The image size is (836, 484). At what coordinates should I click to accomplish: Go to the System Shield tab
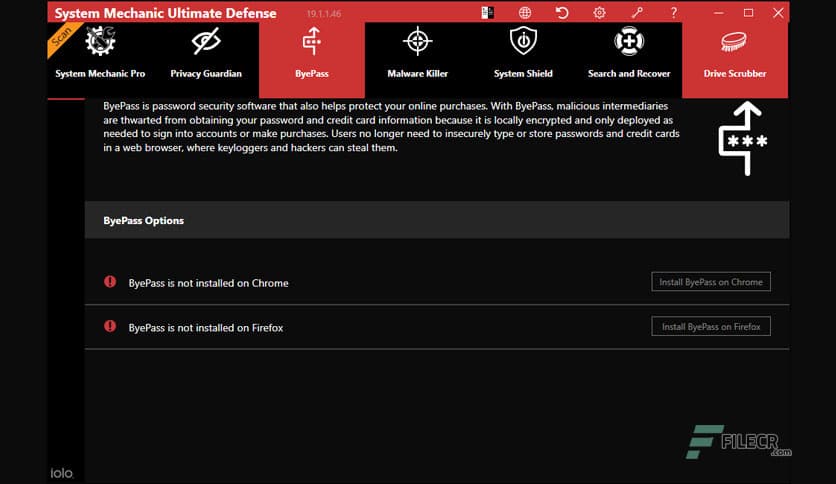coord(523,60)
